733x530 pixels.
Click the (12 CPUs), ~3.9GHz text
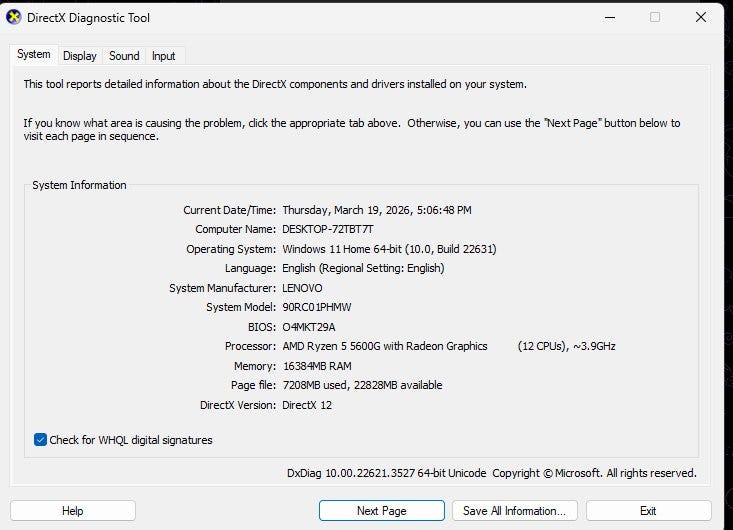pos(566,346)
